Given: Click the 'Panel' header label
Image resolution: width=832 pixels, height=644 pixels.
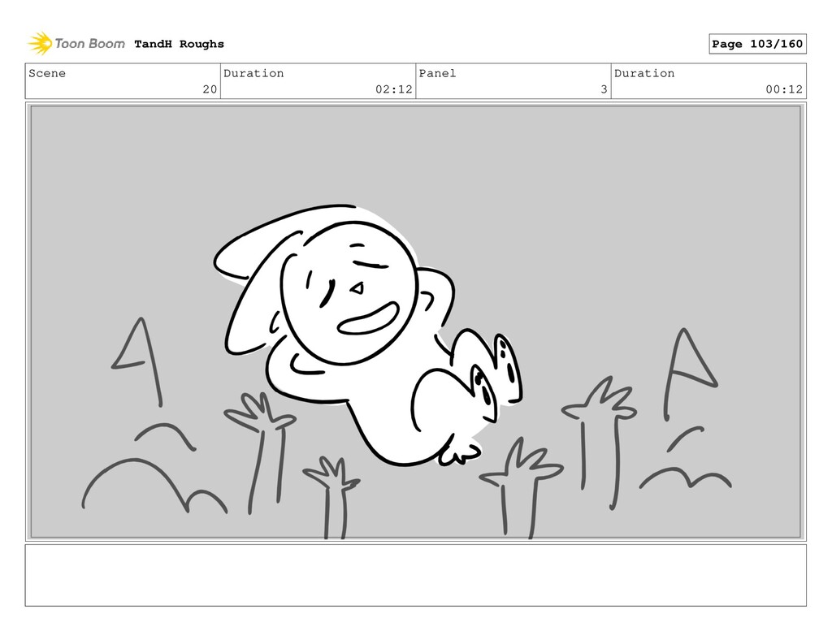Looking at the screenshot, I should (437, 73).
